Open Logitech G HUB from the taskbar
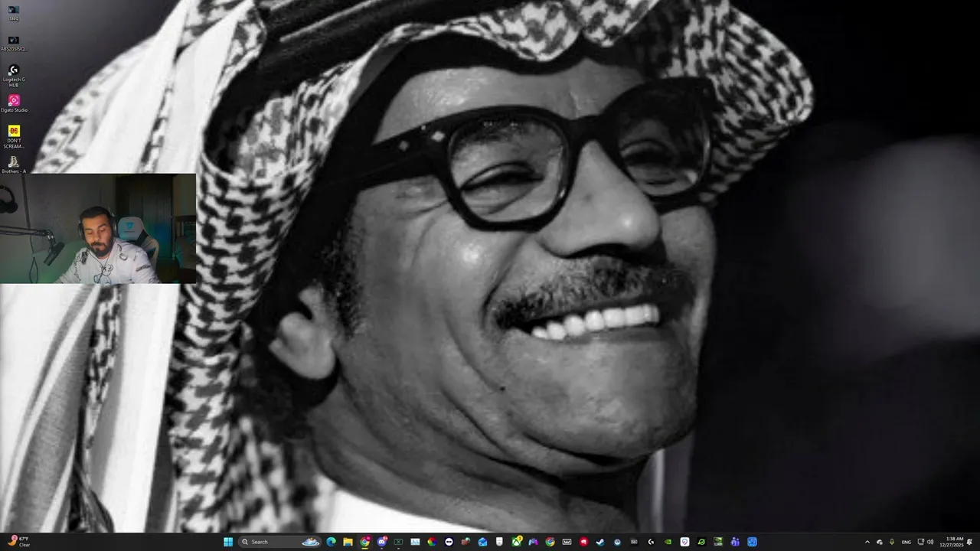Image resolution: width=980 pixels, height=551 pixels. coord(651,542)
